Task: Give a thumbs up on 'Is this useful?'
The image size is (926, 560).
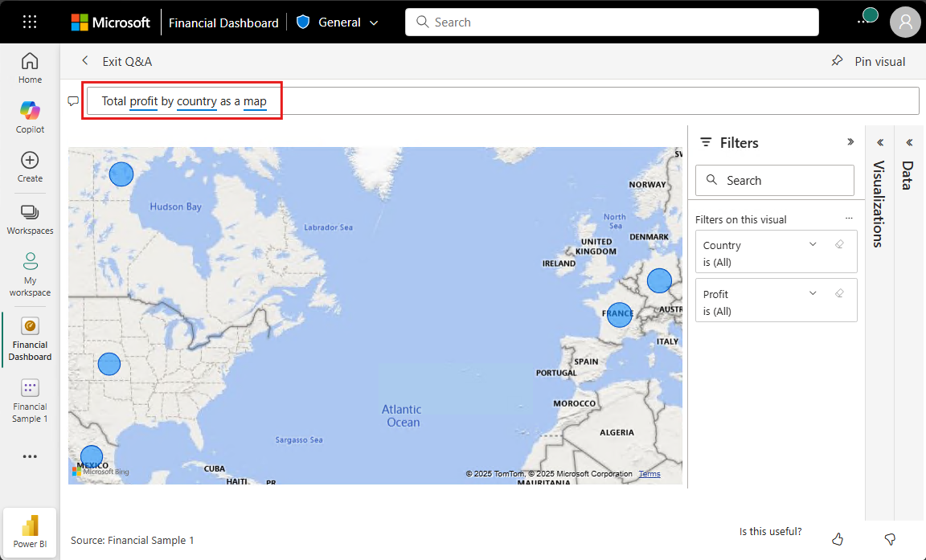Action: (x=837, y=539)
